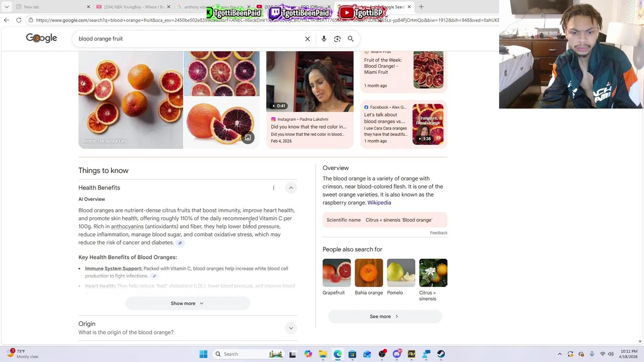644x362 pixels.
Task: Expand Show more in Health Benefits
Action: [188, 304]
